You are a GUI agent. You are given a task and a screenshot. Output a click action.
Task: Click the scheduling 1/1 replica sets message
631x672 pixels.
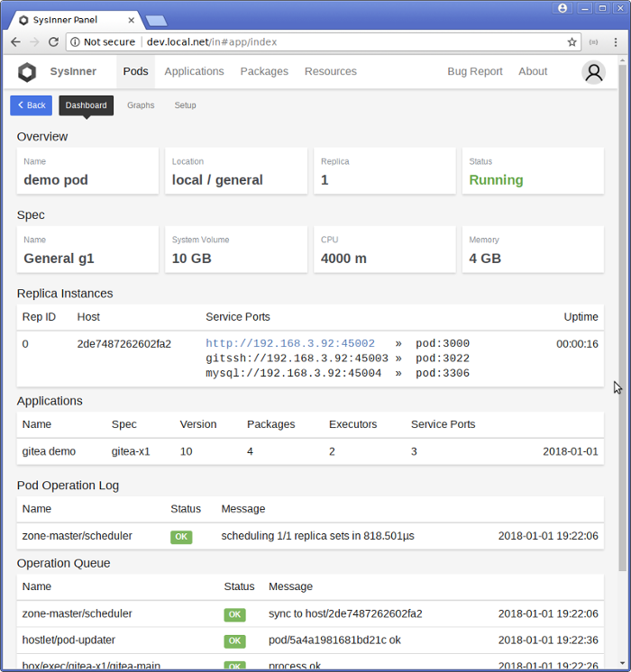(318, 536)
